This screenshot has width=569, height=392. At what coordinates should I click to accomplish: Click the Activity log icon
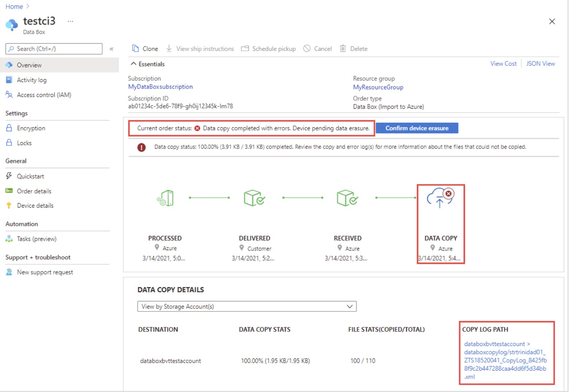pyautogui.click(x=9, y=80)
